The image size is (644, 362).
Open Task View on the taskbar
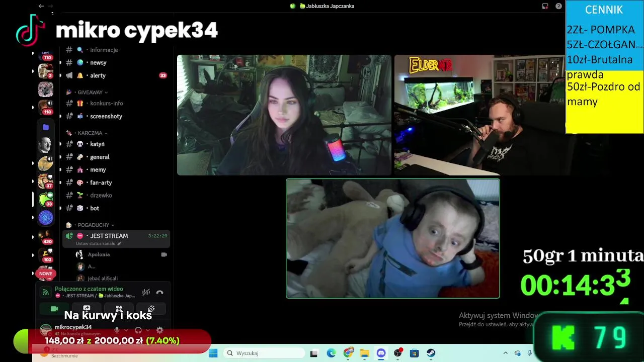314,353
